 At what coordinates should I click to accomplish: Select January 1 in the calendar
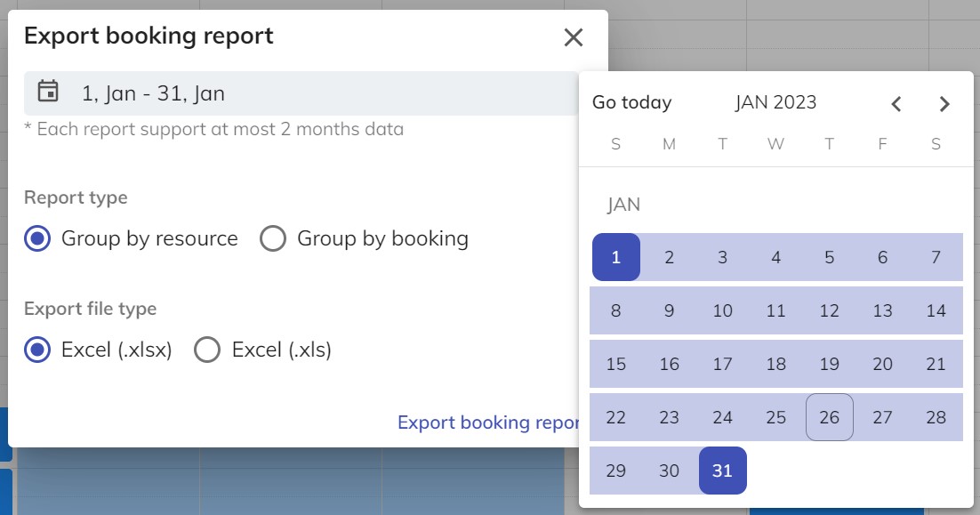coord(616,258)
